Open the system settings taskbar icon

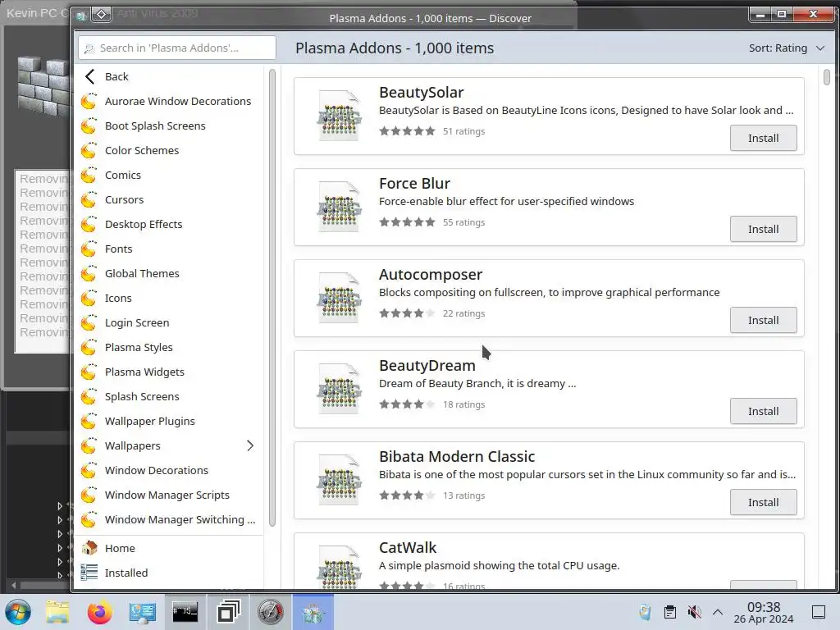[143, 612]
